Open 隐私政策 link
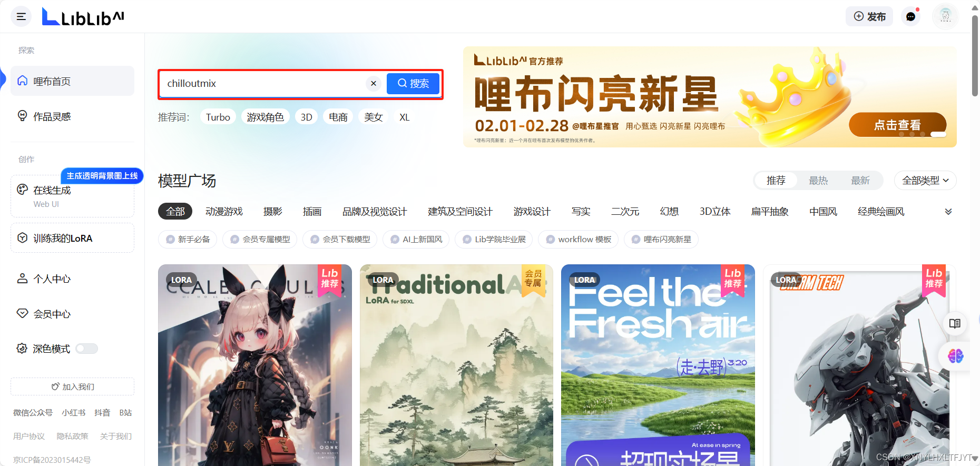The width and height of the screenshot is (980, 466). [72, 436]
